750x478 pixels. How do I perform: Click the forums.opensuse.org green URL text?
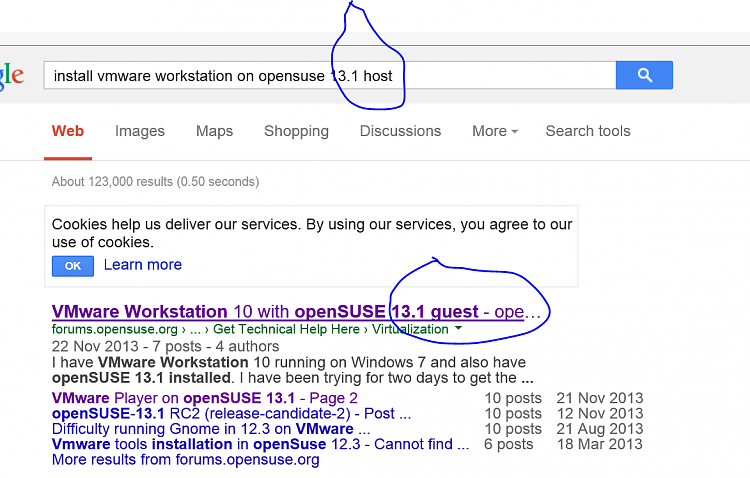click(114, 329)
